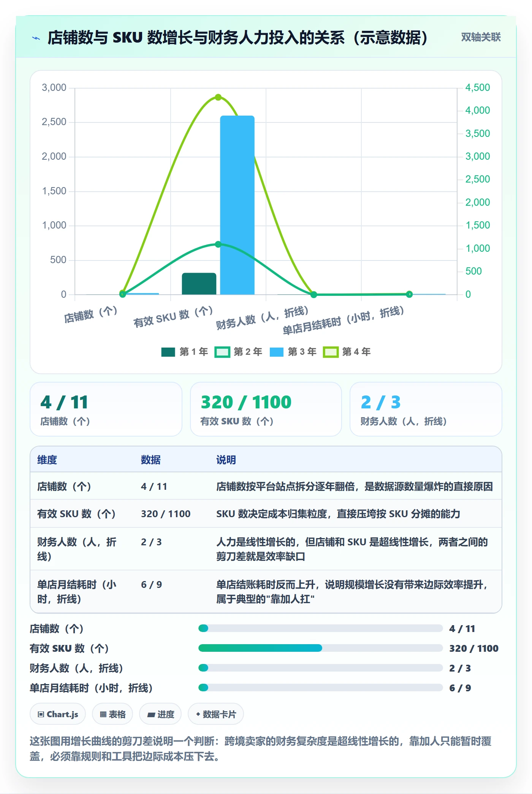Click table value 320 / 1100
532x794 pixels.
tap(166, 514)
